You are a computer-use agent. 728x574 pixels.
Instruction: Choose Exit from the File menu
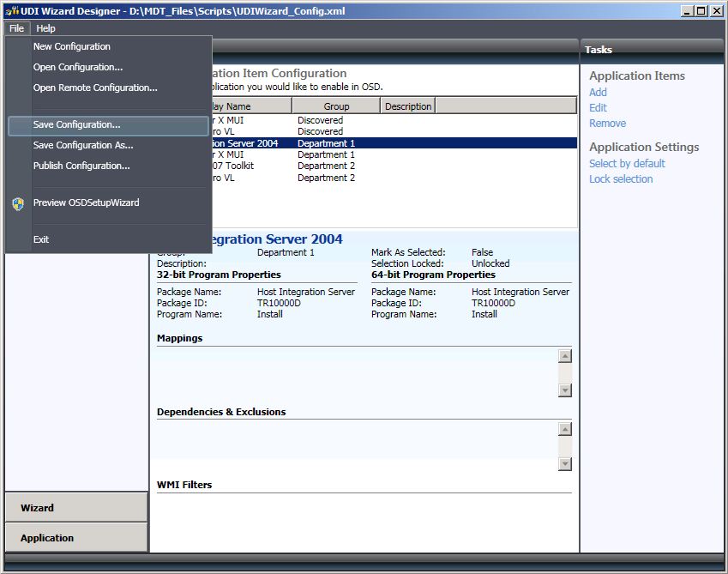pos(41,239)
